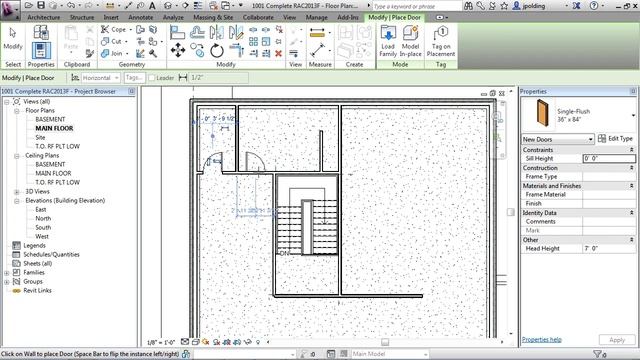Collapse the Floor Plans tree node

17,111
